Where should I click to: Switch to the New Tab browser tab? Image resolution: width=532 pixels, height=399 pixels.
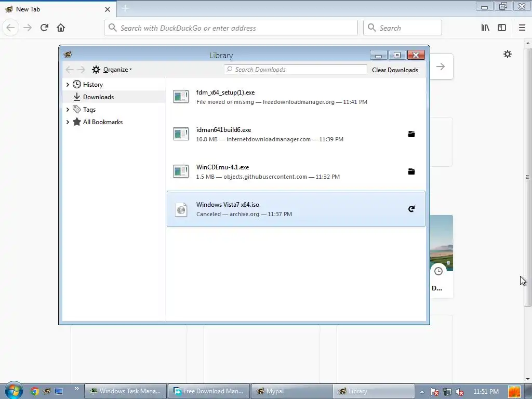click(58, 9)
